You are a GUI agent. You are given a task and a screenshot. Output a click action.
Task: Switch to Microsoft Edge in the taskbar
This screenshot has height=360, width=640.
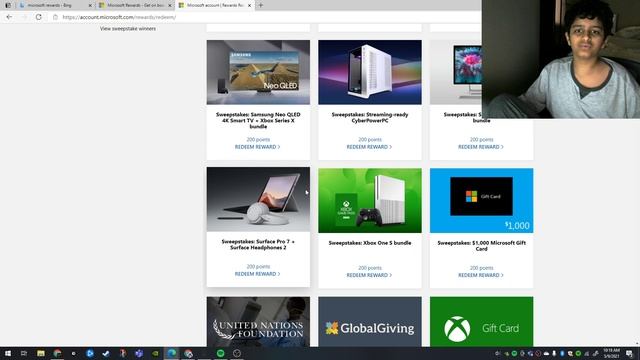click(x=171, y=353)
